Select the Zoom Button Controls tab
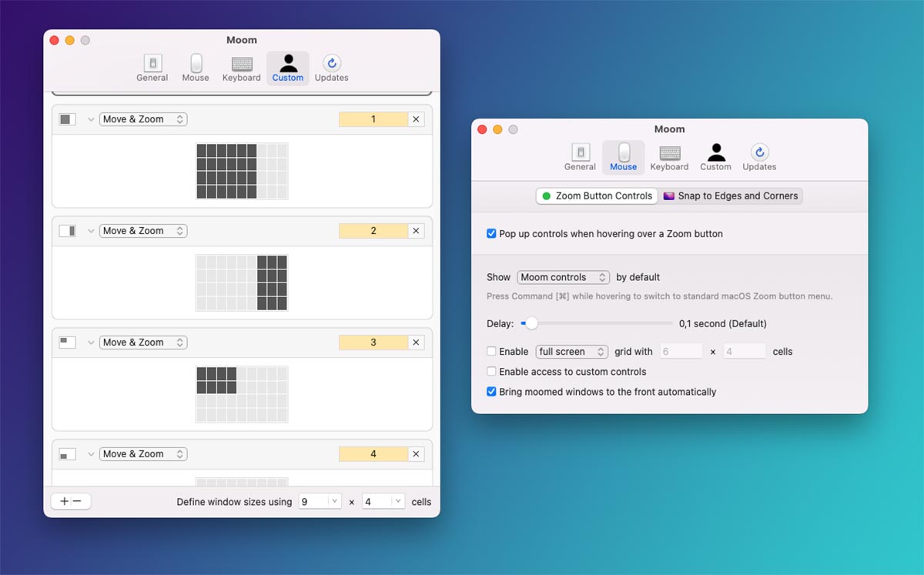 (x=597, y=196)
